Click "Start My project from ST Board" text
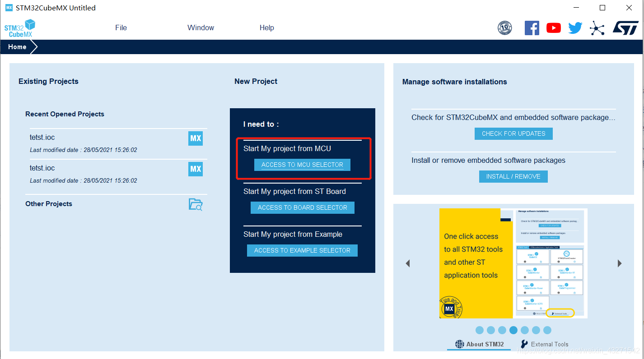Screen dimensions: 644x359 (294, 191)
